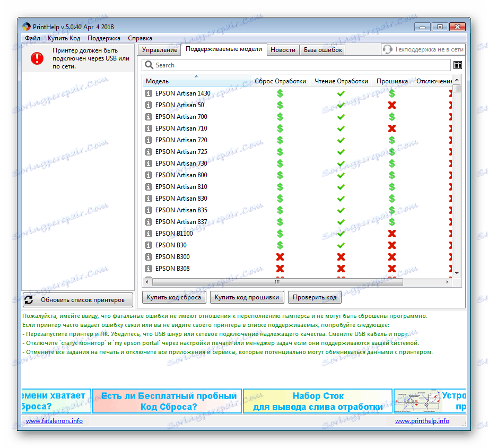Click red X in Прошивка for Artisan 50
Screen dimensions: 488x448
pos(392,105)
